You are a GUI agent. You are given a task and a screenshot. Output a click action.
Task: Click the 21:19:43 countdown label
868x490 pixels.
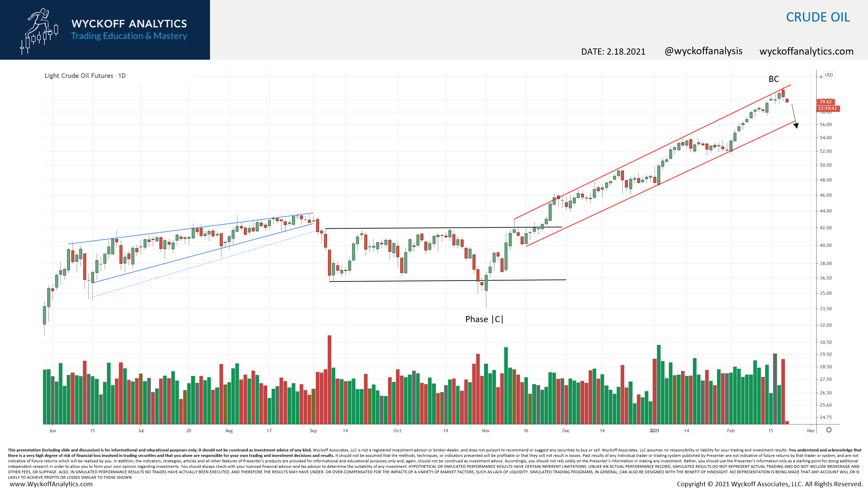(827, 109)
